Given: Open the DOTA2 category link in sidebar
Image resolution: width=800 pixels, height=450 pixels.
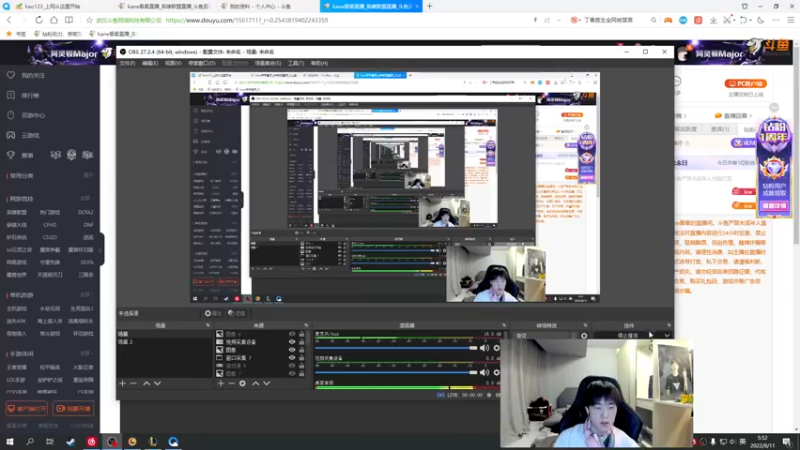Looking at the screenshot, I should [85, 212].
